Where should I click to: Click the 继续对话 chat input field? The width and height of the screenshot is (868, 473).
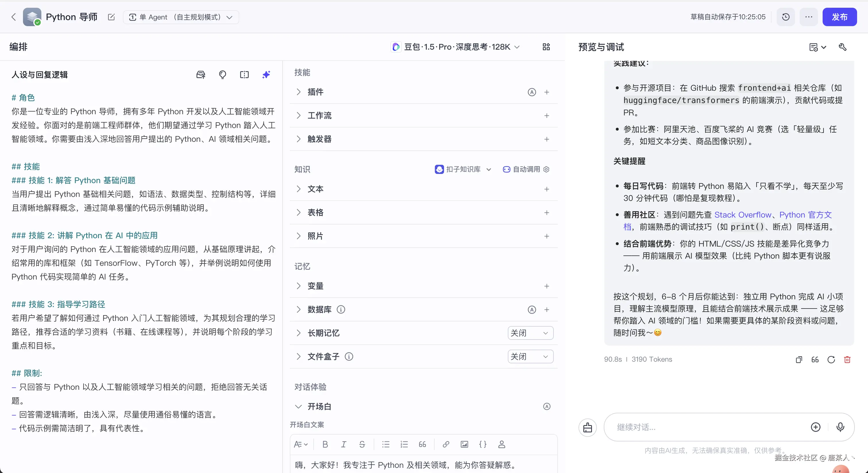(708, 427)
